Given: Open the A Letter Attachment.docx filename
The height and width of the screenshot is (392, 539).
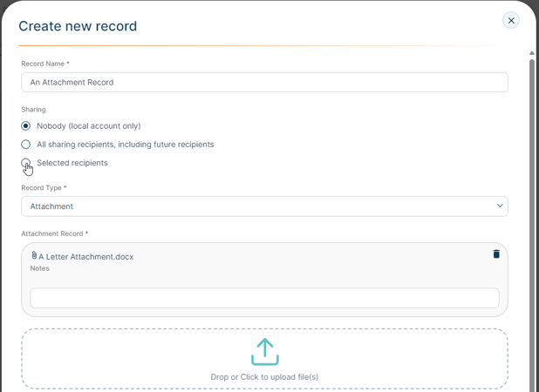Looking at the screenshot, I should pyautogui.click(x=86, y=257).
